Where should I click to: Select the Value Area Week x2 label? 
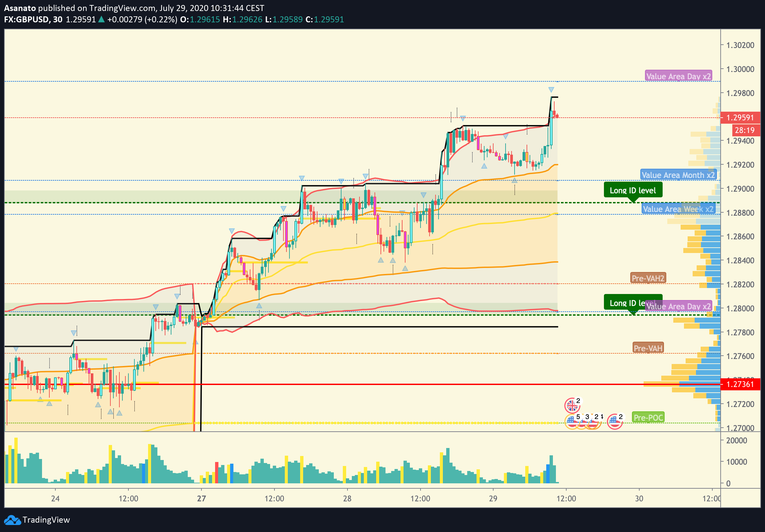(x=678, y=209)
